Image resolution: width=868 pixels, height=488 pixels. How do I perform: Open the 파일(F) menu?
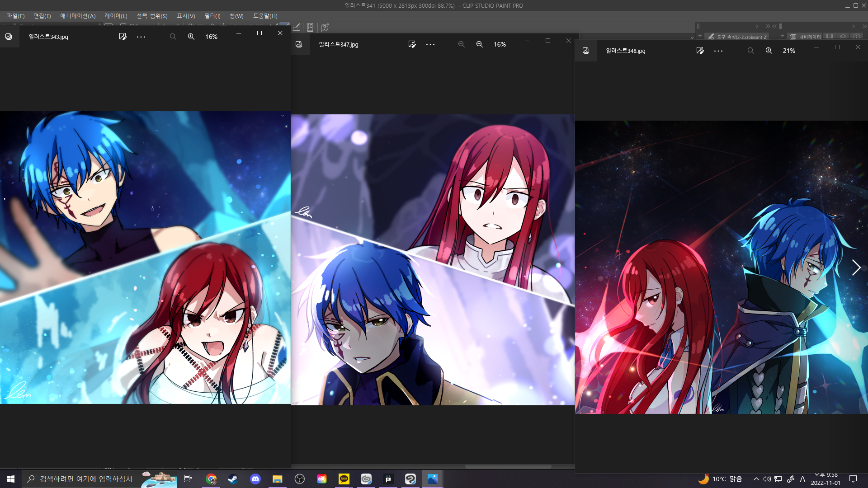tap(15, 16)
